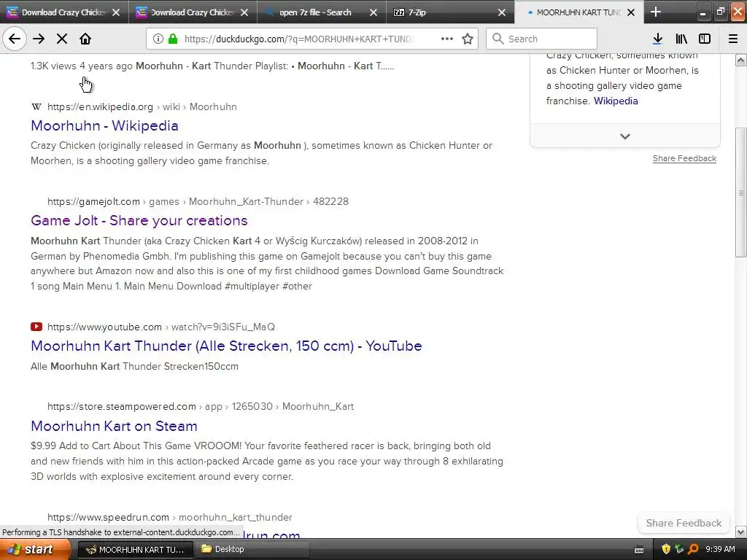The height and width of the screenshot is (560, 747).
Task: Focus the browser Search box
Action: 542,39
